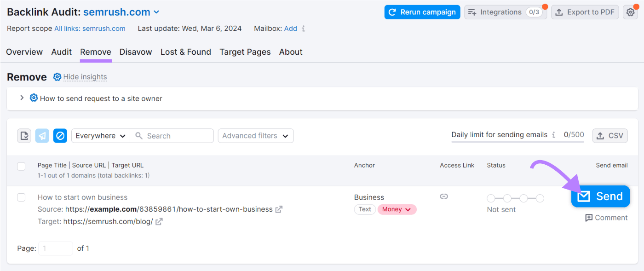The image size is (644, 271).
Task: Open the settings gear in the top-right corner
Action: coord(630,12)
